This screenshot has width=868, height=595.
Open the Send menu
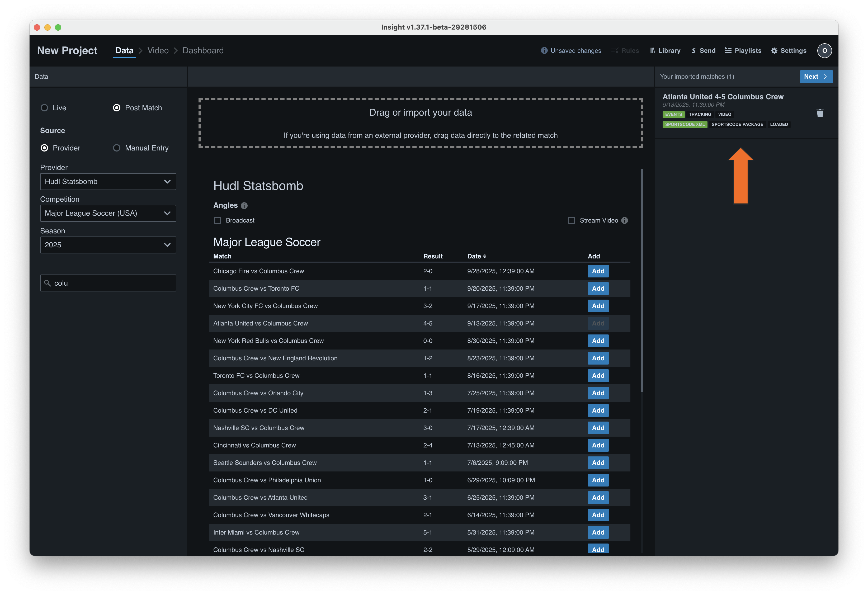pos(703,50)
